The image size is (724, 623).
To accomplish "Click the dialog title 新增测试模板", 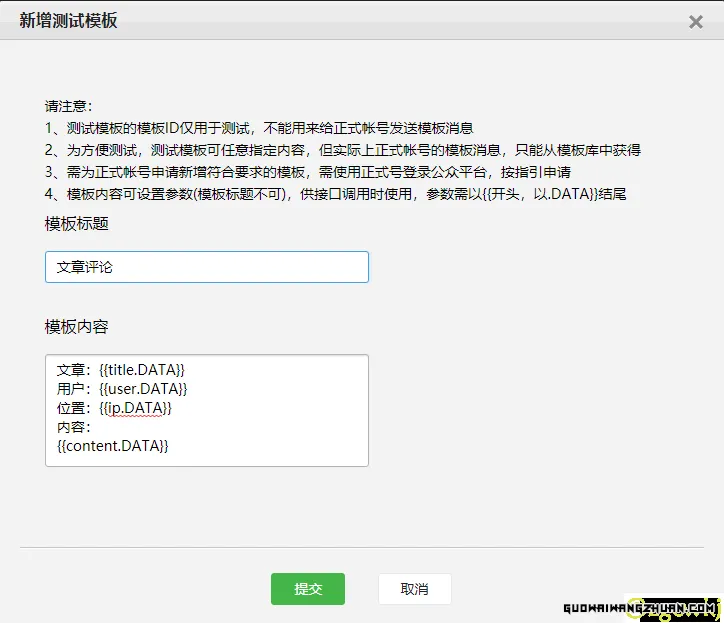I will click(x=68, y=21).
